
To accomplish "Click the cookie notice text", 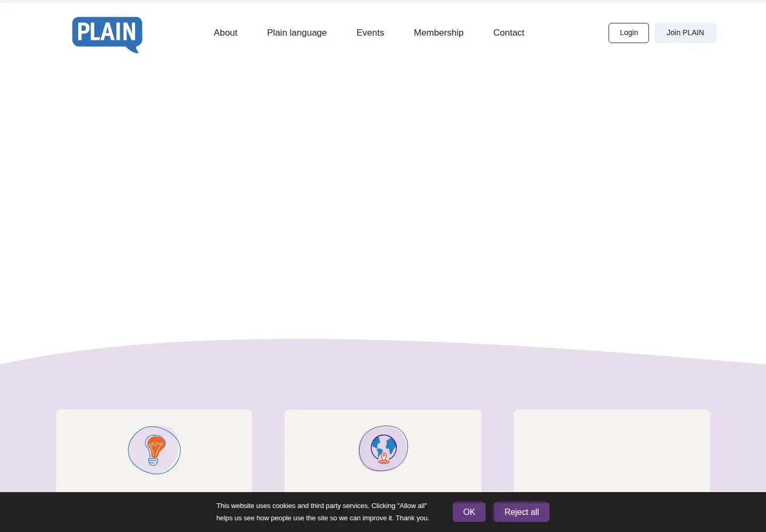I will pyautogui.click(x=322, y=512).
